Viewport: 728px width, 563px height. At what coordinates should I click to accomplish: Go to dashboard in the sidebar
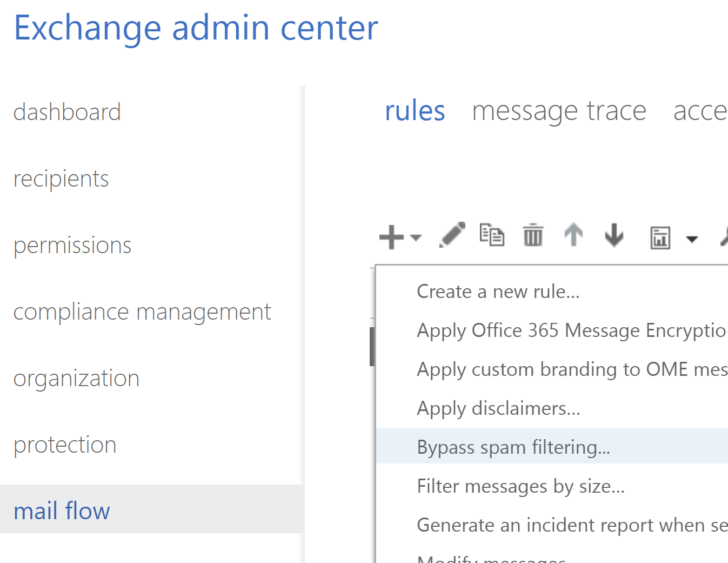point(67,112)
